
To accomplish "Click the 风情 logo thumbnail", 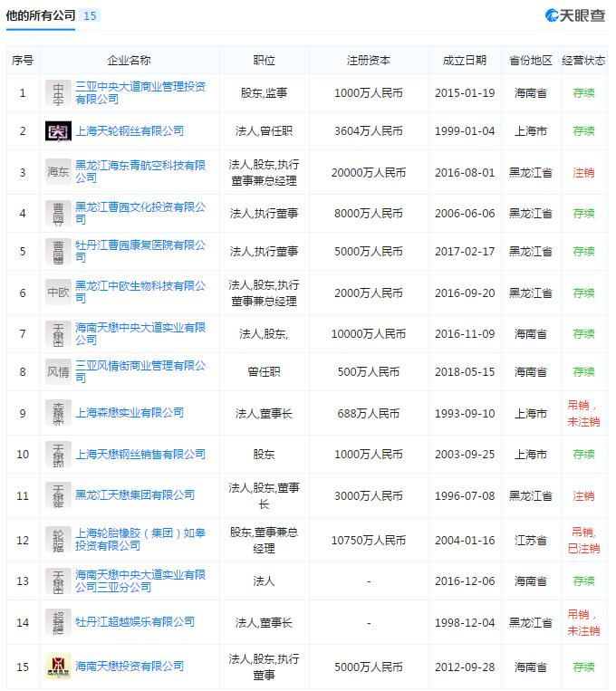I will (58, 371).
